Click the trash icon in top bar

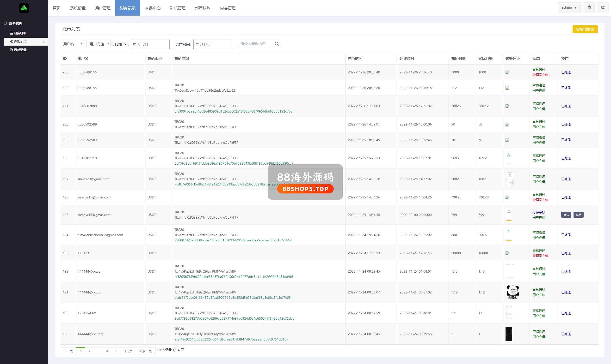589,7
